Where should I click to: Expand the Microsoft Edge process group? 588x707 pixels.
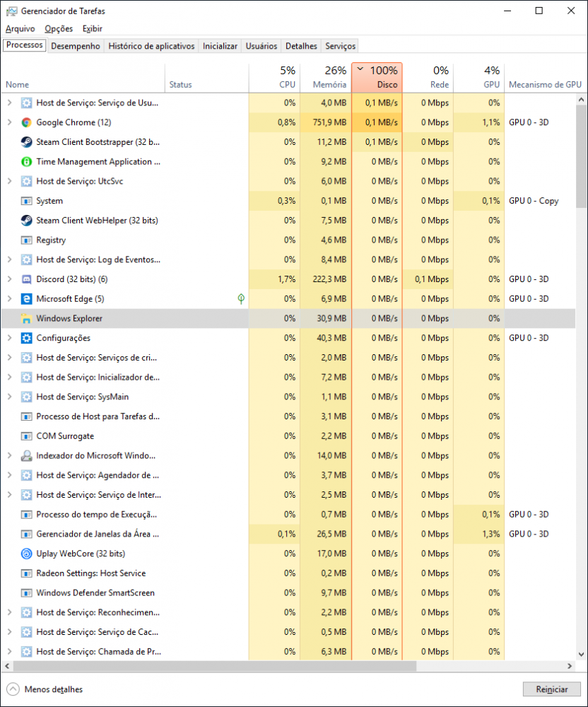click(9, 299)
